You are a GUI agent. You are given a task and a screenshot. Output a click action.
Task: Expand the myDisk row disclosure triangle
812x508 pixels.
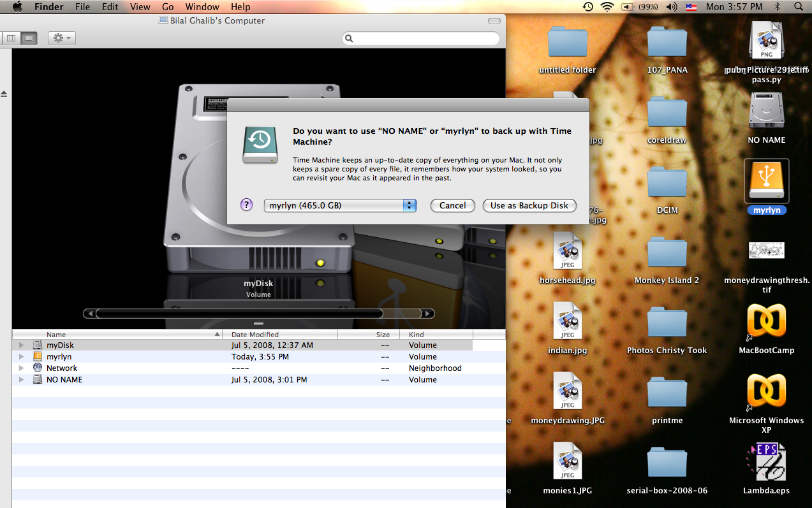21,345
